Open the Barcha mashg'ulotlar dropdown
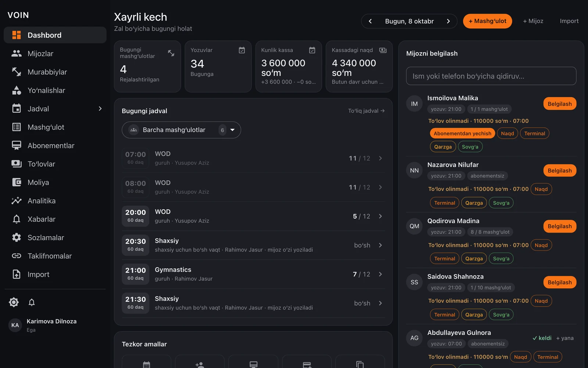Viewport: 588px width, 368px height. [181, 130]
